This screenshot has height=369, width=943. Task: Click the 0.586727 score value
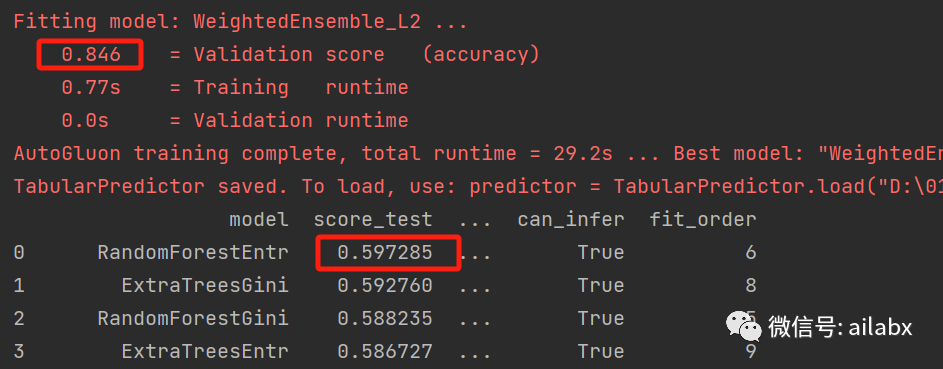point(385,351)
